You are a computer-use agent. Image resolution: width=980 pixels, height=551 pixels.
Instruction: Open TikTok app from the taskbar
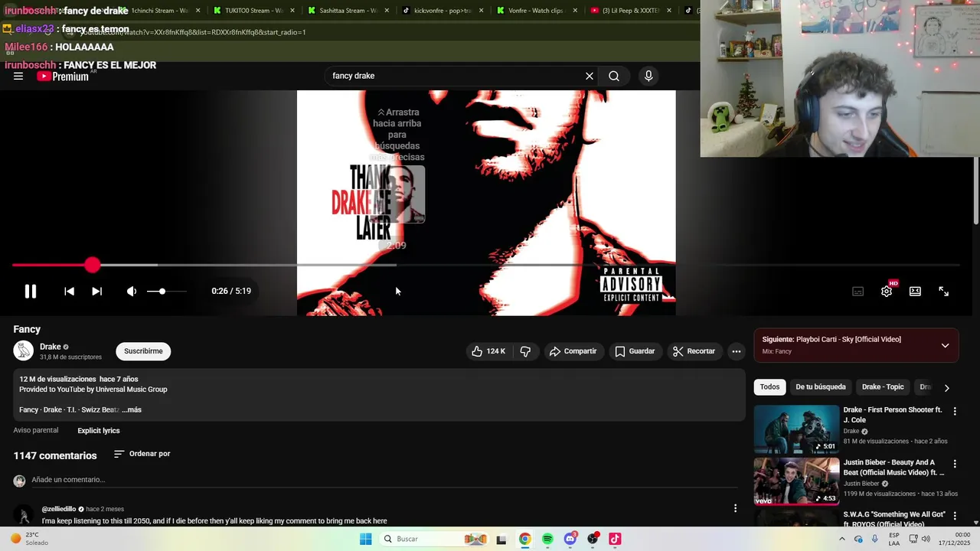(615, 539)
